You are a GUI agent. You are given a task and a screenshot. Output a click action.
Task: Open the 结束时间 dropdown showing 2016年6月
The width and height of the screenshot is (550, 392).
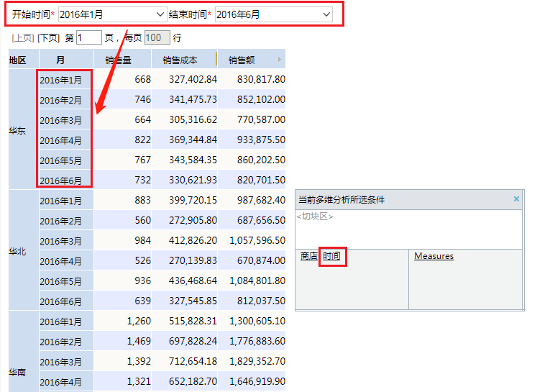pos(274,14)
